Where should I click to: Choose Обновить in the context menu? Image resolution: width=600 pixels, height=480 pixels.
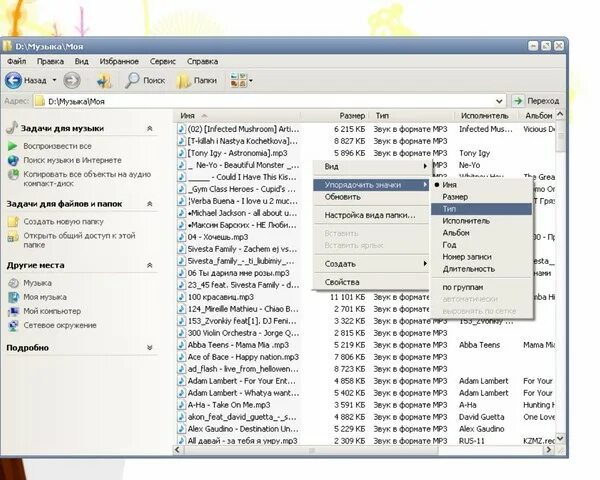click(371, 197)
